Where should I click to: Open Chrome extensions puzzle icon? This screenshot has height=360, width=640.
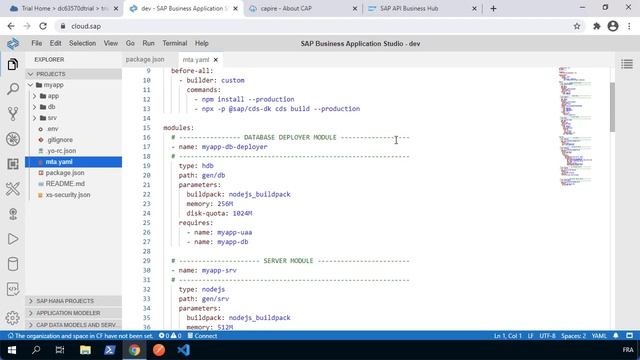tap(596, 26)
